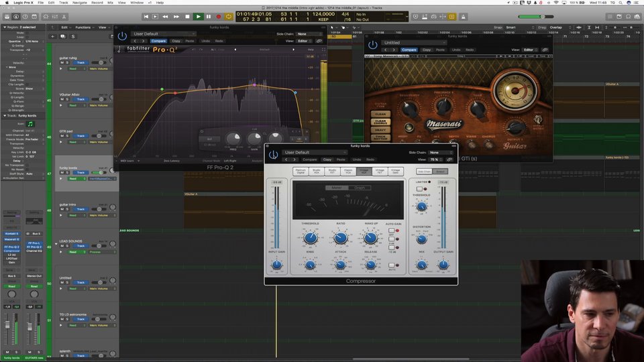The image size is (644, 362).
Task: Toggle power on FF Pro-Q 2 plugin
Action: click(122, 36)
